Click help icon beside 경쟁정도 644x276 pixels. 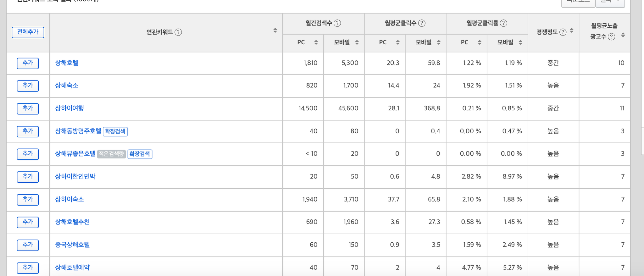coord(563,32)
